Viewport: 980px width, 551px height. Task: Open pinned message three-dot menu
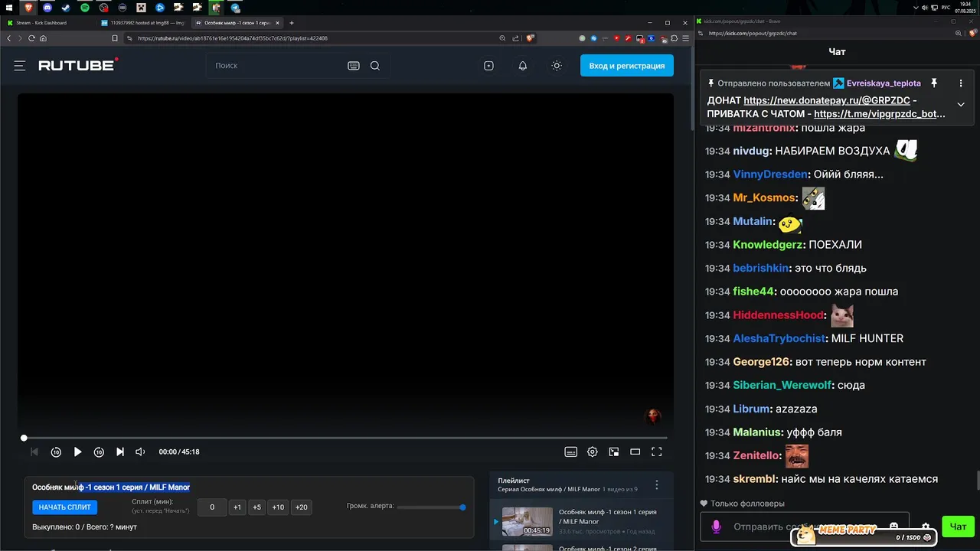coord(961,83)
